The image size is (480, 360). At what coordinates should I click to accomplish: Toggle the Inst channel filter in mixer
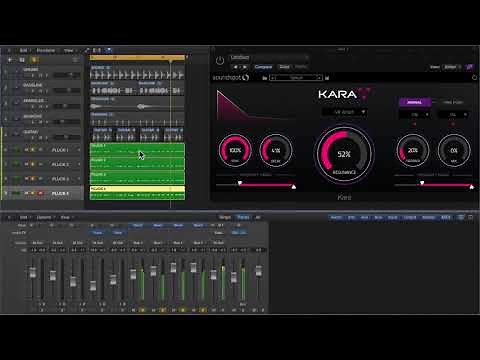click(x=351, y=217)
